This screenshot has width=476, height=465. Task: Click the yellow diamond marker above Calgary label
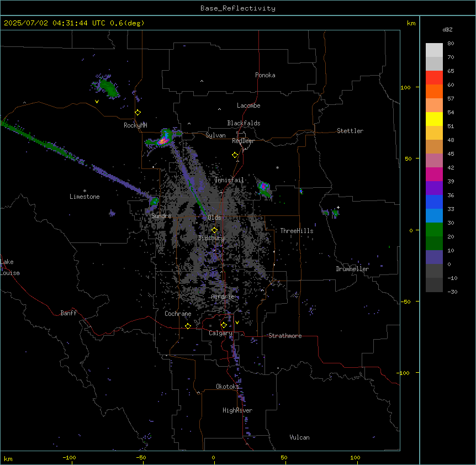[x=224, y=325]
